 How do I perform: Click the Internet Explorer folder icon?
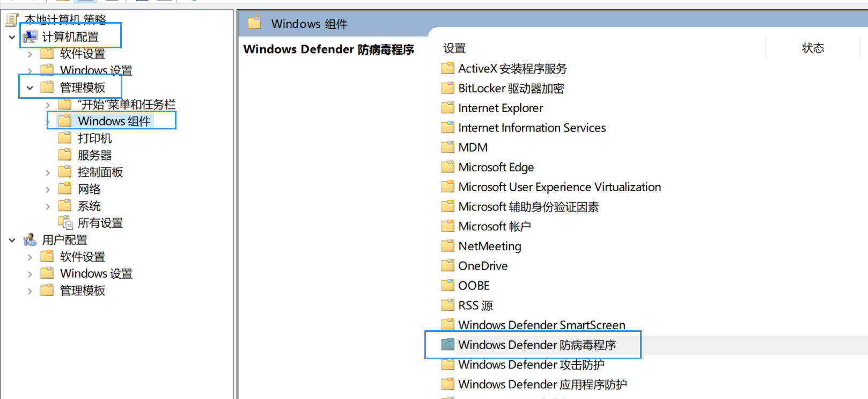pos(447,108)
